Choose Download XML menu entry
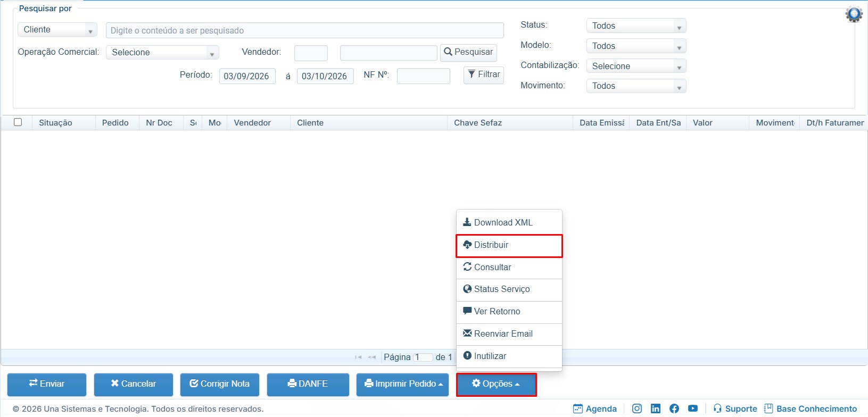 coord(509,223)
